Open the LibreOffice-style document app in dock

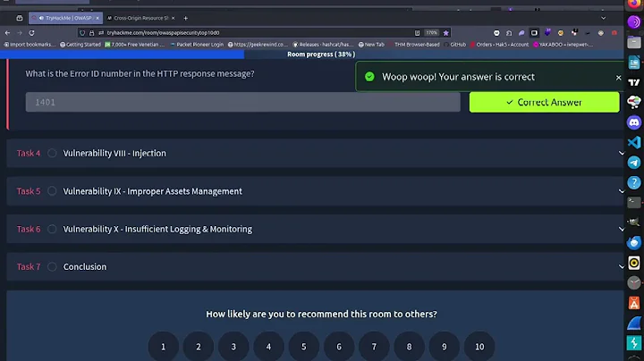(x=634, y=62)
